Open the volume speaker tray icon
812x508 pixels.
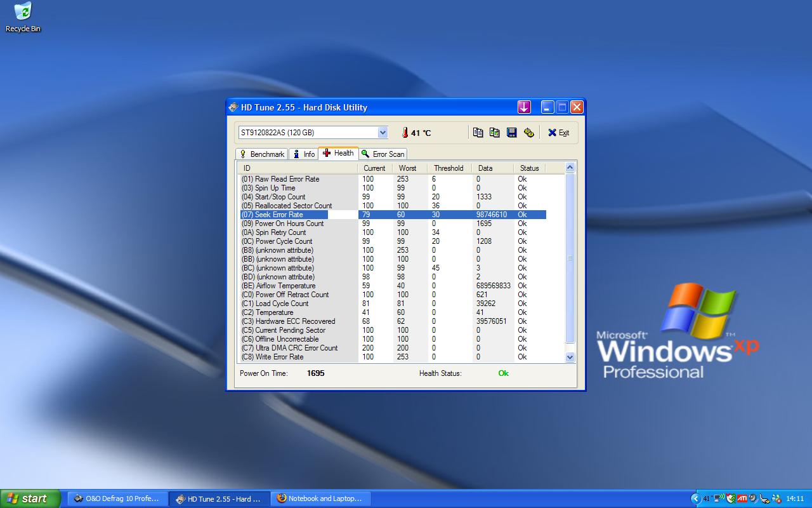point(754,498)
